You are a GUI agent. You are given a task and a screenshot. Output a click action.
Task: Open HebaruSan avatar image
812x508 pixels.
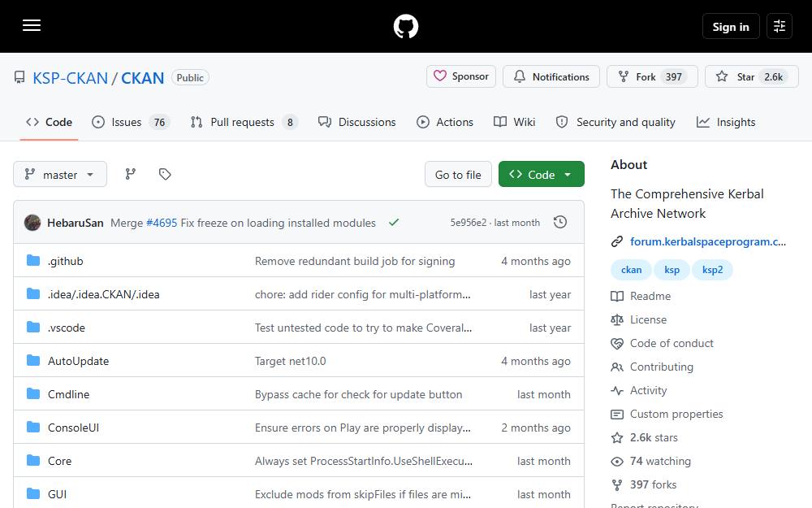[32, 223]
